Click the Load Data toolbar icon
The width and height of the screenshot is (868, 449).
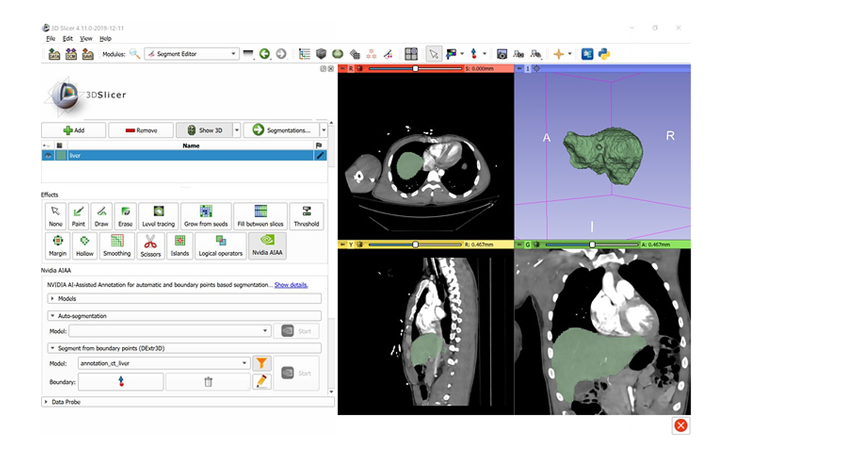(x=54, y=54)
